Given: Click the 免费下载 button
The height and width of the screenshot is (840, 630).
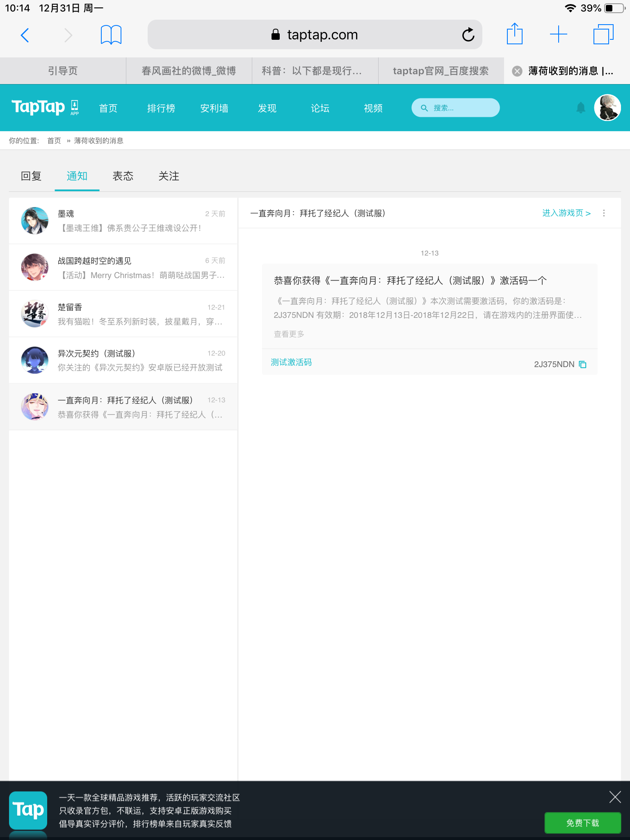Looking at the screenshot, I should coord(582,823).
